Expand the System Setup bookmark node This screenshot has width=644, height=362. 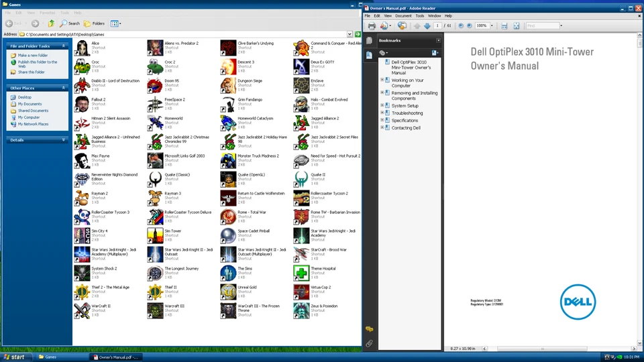pyautogui.click(x=382, y=105)
